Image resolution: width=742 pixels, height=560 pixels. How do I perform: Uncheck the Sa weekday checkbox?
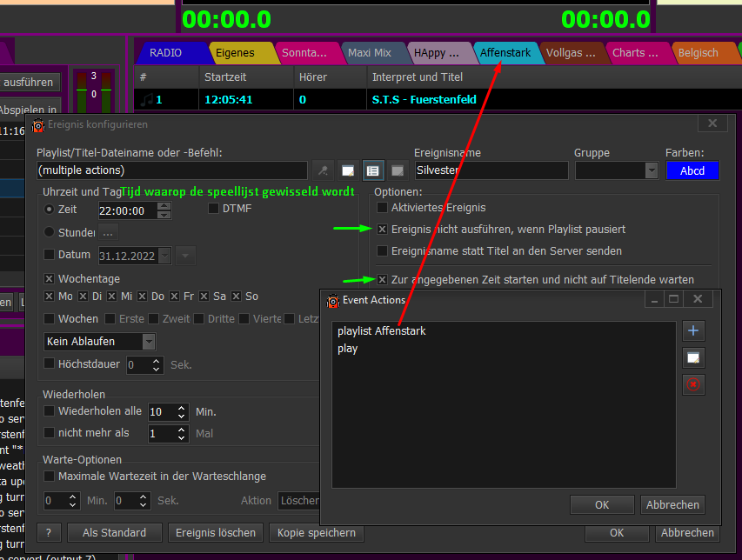(204, 296)
